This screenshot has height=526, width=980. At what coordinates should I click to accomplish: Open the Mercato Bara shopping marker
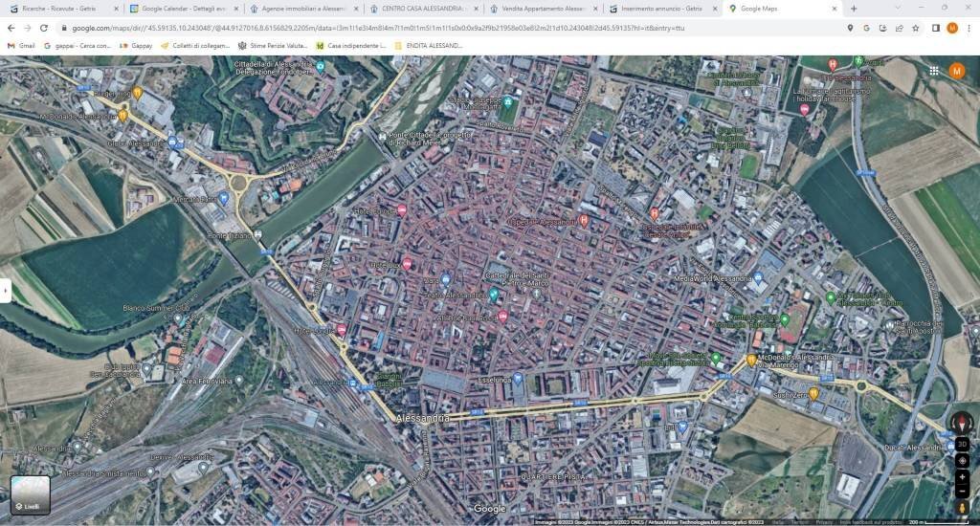224,199
